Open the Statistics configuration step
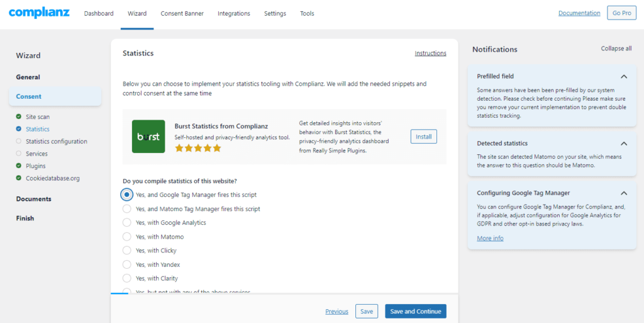 click(56, 142)
